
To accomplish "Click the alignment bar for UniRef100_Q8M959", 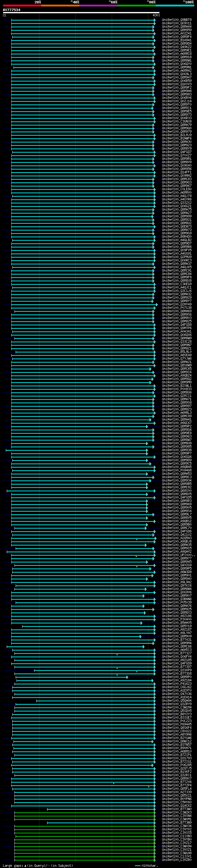I will [x=83, y=30].
